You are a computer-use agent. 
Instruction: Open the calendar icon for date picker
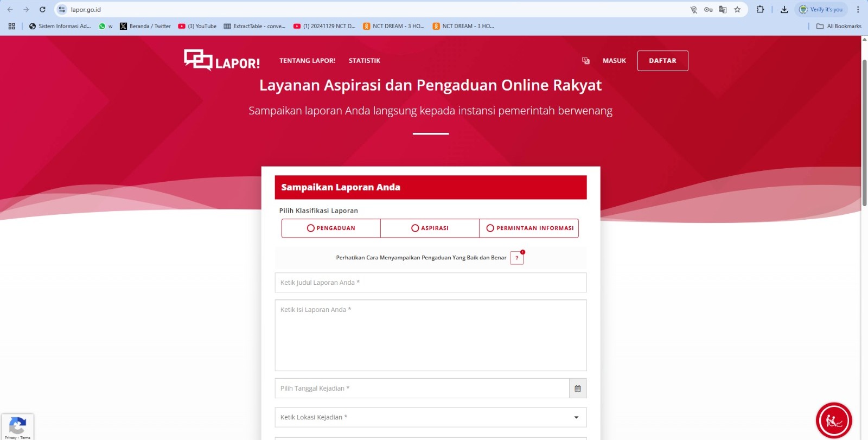click(578, 388)
